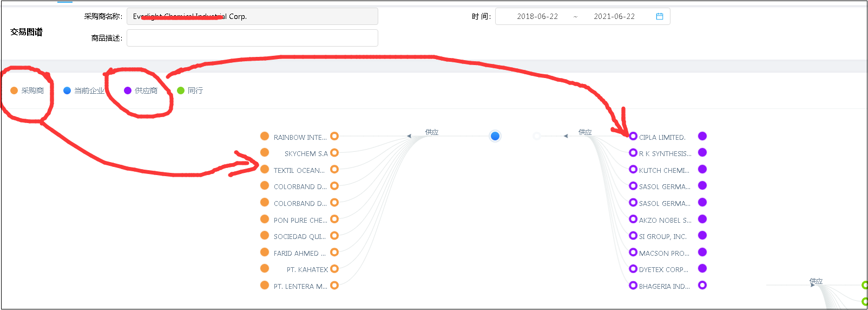Click orange ring node after TEXTIL OCEAN...
This screenshot has width=868, height=310.
tap(334, 169)
